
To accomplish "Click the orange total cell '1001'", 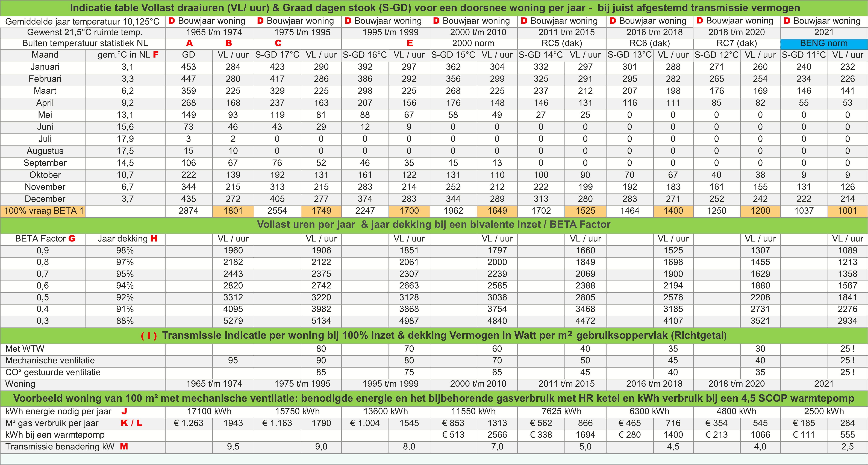I will [848, 211].
